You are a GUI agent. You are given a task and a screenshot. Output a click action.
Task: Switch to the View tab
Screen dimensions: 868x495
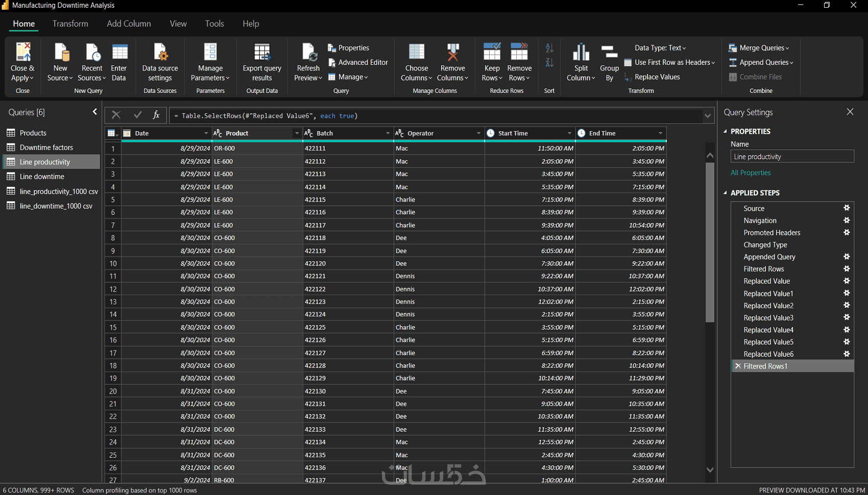pyautogui.click(x=178, y=23)
